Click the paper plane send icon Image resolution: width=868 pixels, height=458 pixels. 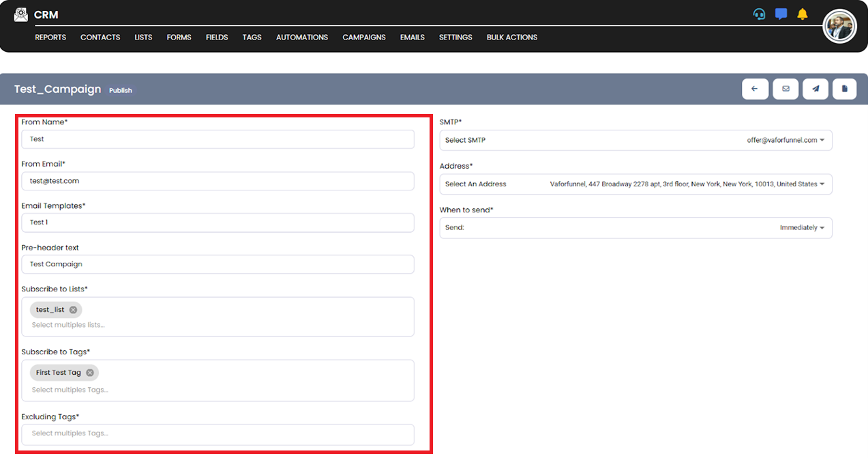pyautogui.click(x=815, y=89)
